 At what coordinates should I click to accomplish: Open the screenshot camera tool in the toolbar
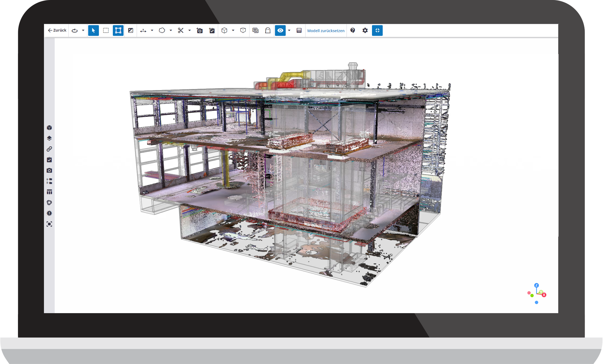click(x=199, y=31)
